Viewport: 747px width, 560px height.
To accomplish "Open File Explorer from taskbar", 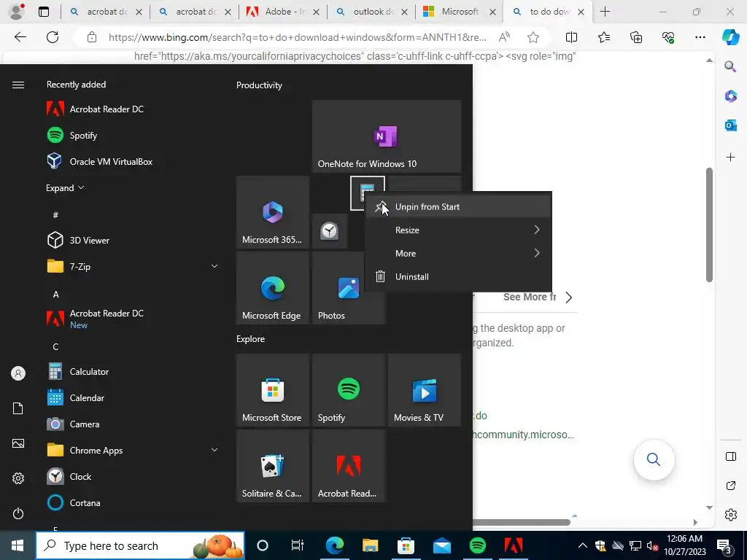I will tap(370, 545).
